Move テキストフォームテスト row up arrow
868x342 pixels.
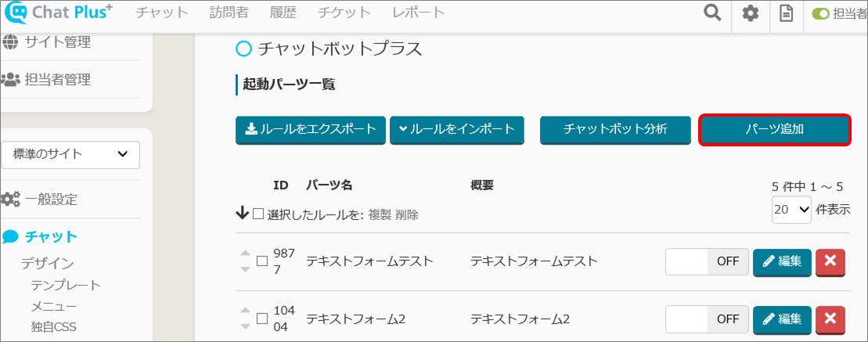tap(245, 254)
